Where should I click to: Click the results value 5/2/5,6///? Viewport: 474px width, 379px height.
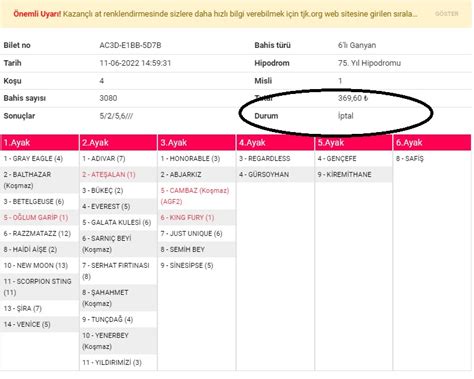(116, 116)
